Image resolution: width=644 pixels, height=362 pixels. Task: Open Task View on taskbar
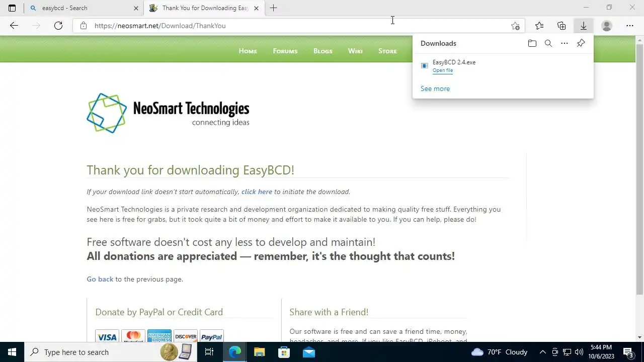click(209, 352)
